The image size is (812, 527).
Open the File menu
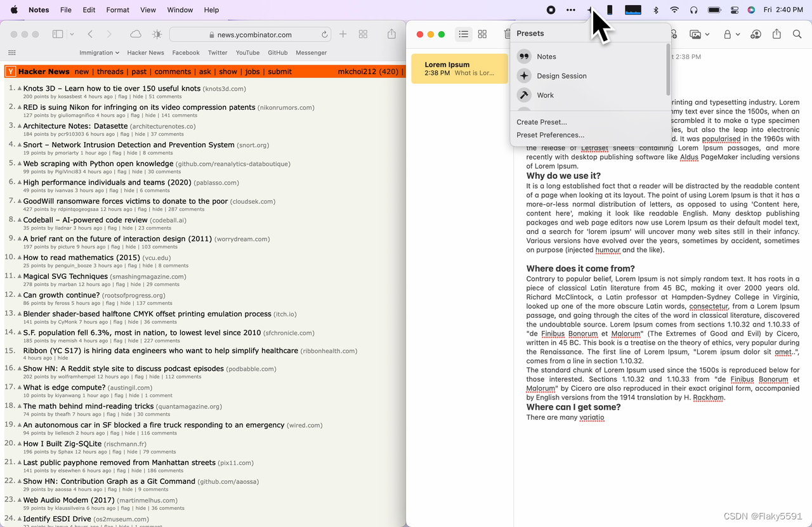65,10
